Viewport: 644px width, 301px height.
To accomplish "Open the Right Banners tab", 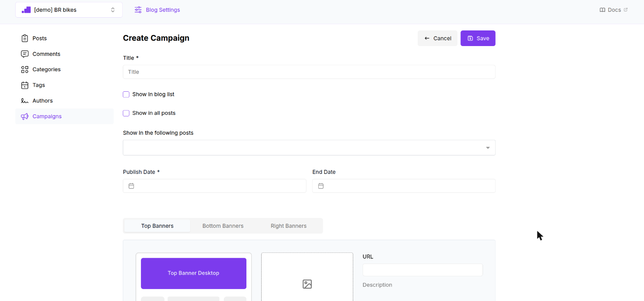I will point(289,226).
